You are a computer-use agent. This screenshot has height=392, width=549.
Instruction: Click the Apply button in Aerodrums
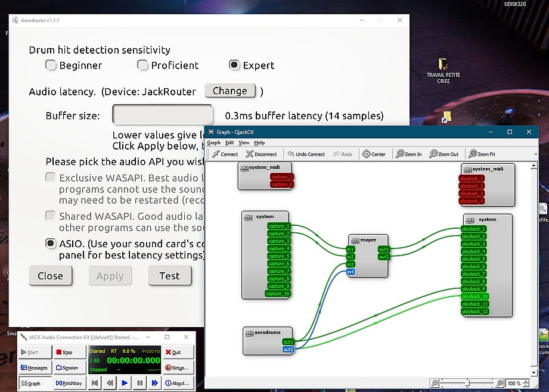click(x=110, y=276)
